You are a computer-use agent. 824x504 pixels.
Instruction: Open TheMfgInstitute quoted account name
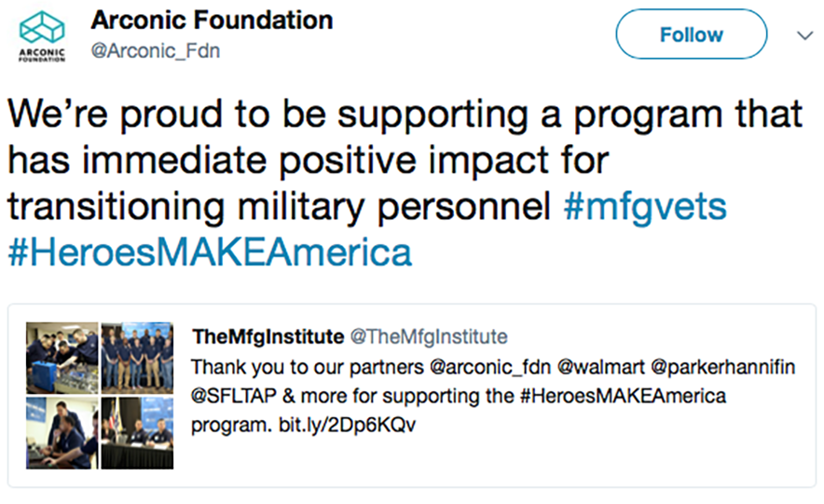click(268, 336)
